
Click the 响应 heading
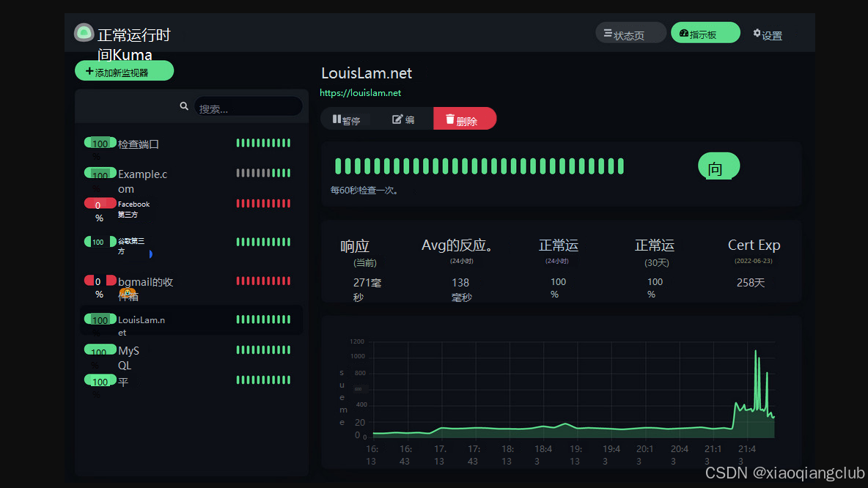(x=355, y=246)
